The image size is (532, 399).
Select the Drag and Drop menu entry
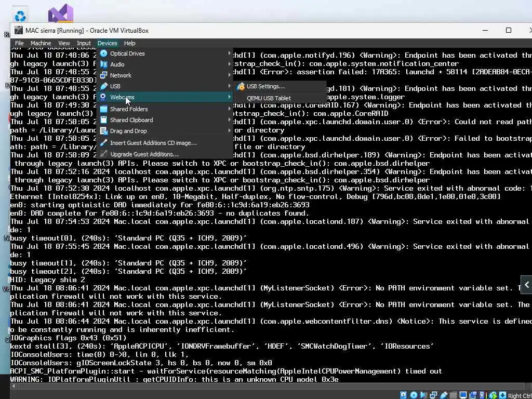pos(165,130)
